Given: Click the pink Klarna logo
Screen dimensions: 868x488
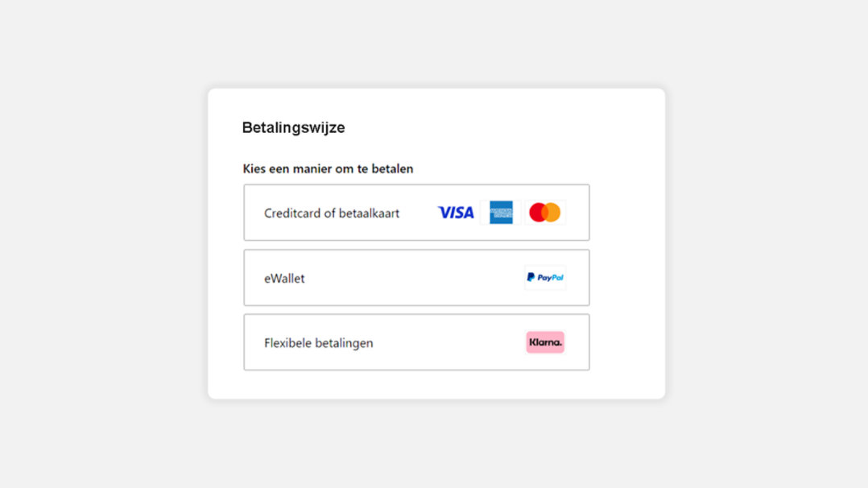Looking at the screenshot, I should coord(545,342).
